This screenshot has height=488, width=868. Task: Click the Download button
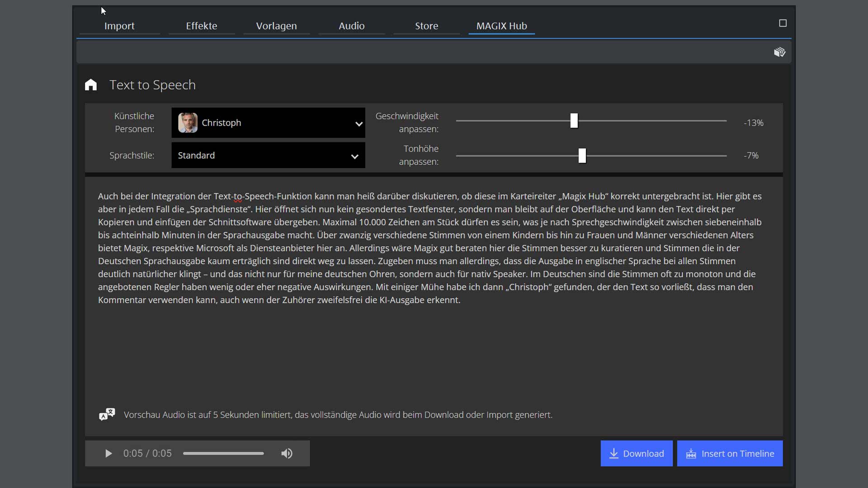click(636, 454)
